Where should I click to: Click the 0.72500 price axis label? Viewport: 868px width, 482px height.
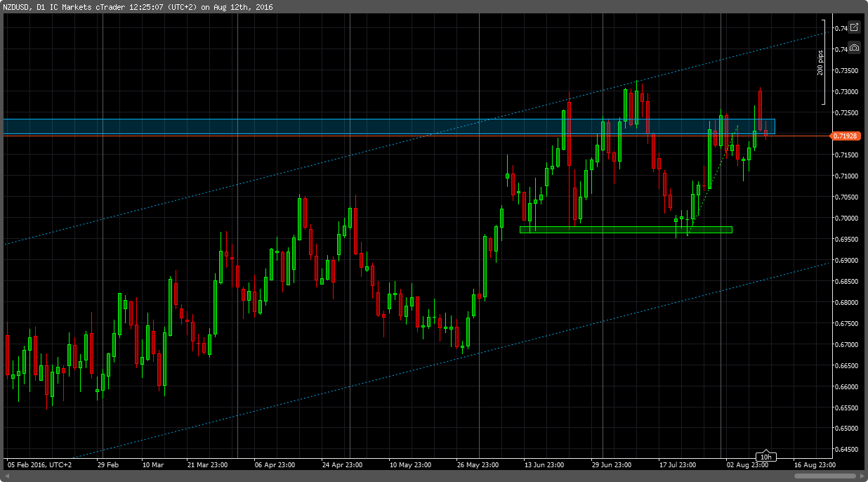click(x=846, y=113)
